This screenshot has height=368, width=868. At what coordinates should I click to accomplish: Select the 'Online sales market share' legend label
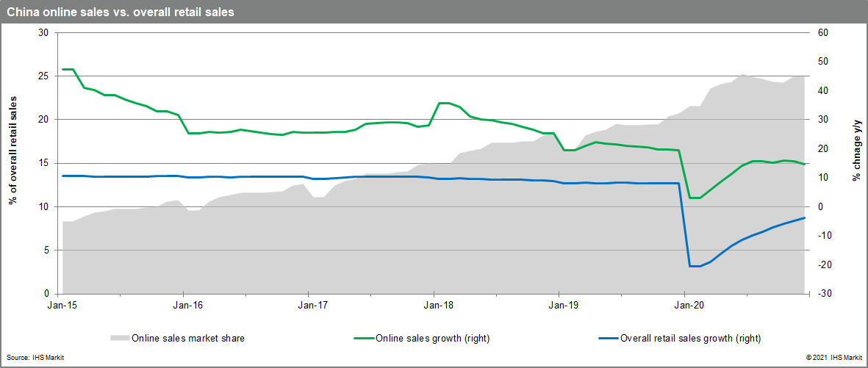(x=187, y=339)
